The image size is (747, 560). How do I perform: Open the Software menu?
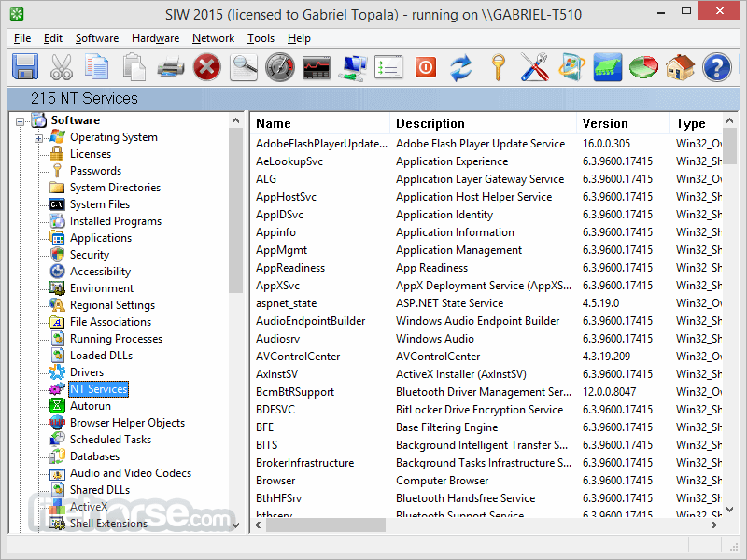(97, 38)
